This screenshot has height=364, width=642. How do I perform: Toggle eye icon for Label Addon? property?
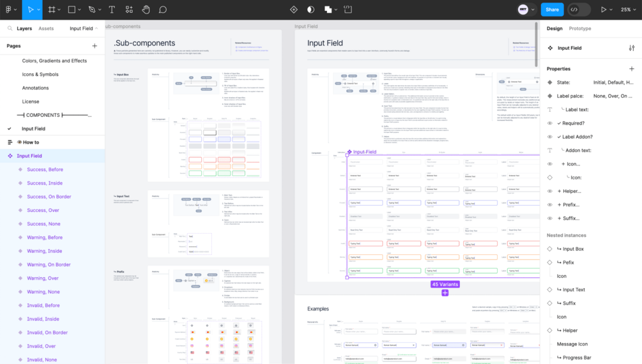(x=550, y=137)
